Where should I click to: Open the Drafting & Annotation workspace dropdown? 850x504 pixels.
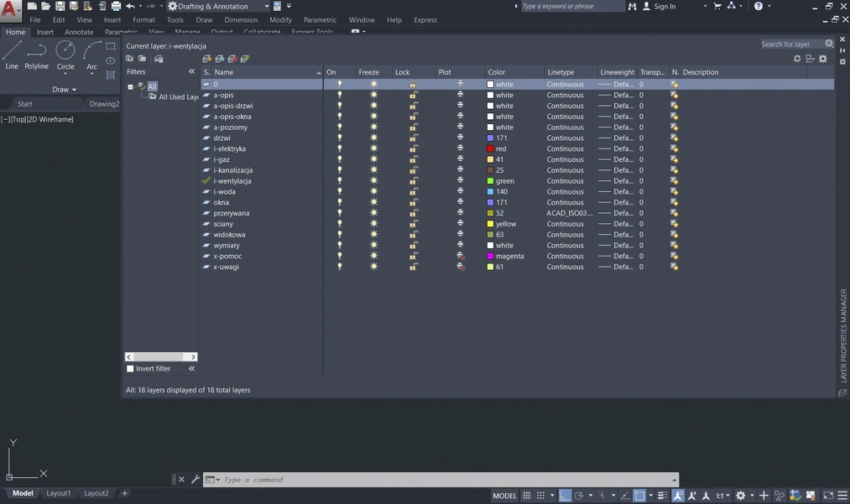[267, 6]
